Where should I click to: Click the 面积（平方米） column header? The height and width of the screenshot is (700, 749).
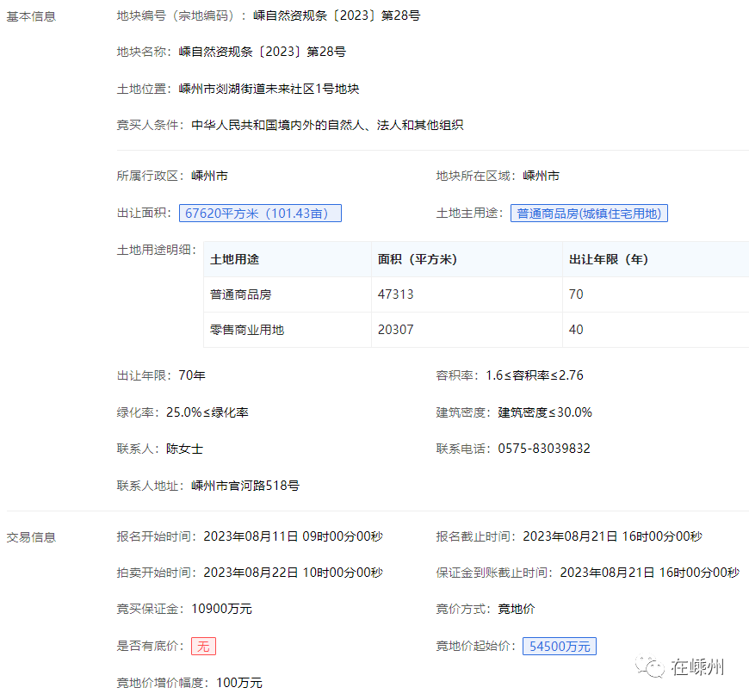tap(417, 259)
